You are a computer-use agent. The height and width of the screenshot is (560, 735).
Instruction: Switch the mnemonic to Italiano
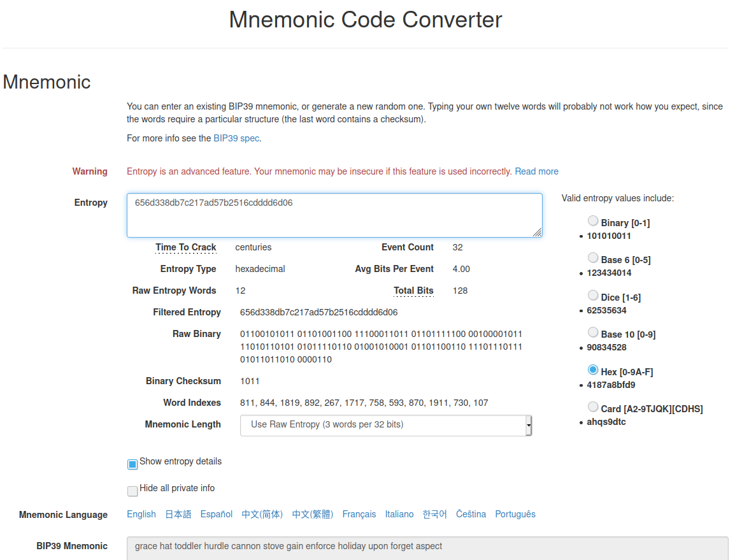click(x=399, y=514)
